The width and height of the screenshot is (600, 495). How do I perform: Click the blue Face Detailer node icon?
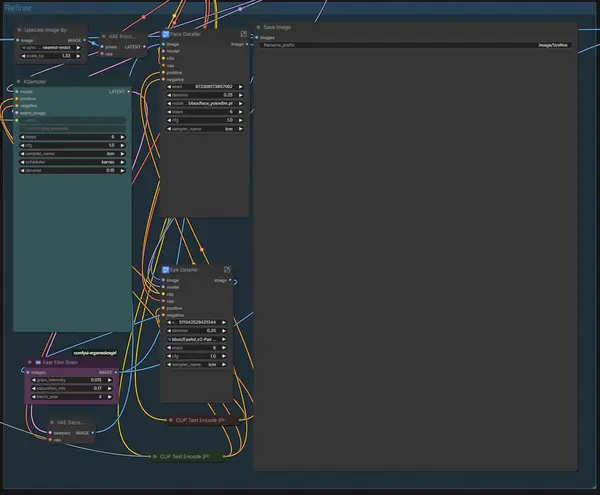point(166,34)
